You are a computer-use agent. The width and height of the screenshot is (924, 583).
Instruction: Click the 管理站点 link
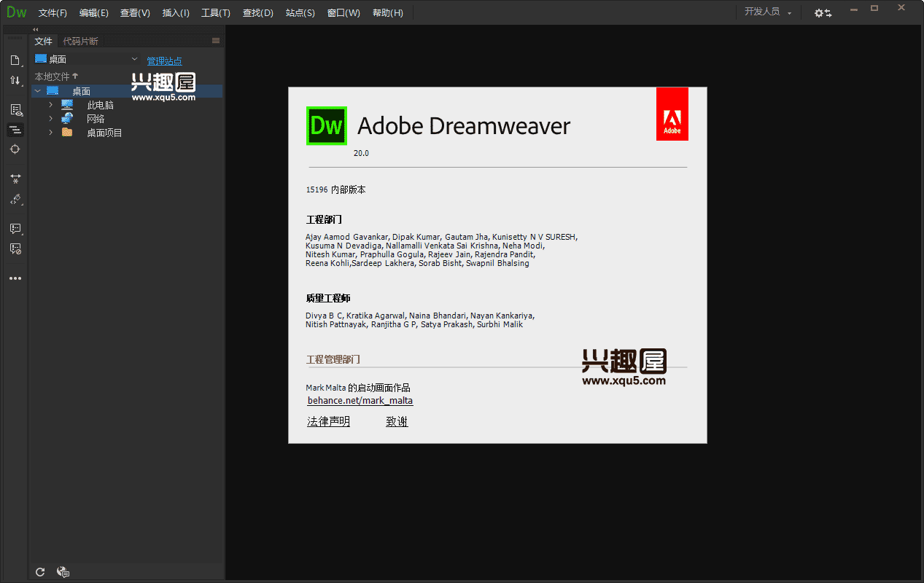point(164,61)
